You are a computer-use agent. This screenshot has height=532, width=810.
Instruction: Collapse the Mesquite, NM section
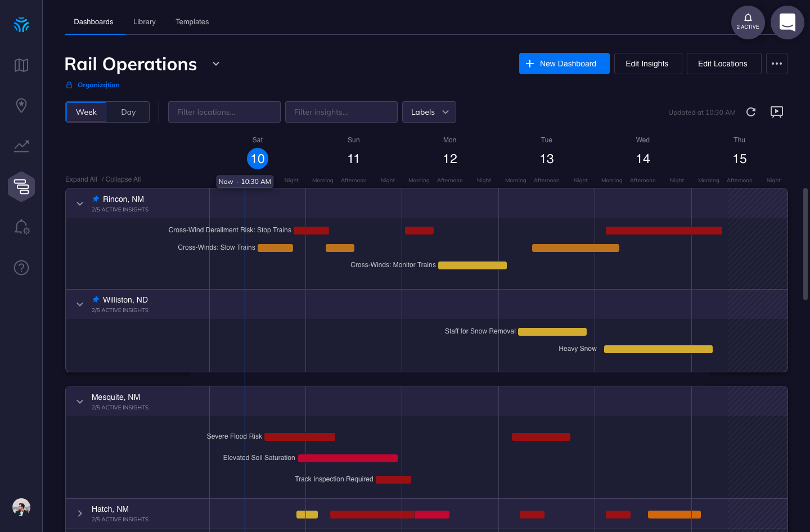pyautogui.click(x=80, y=402)
